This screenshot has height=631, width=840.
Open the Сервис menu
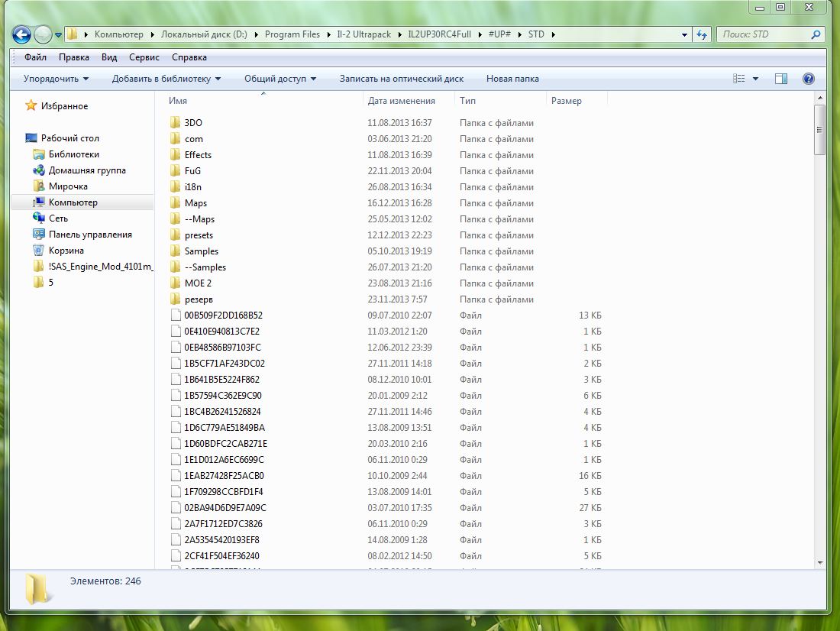point(144,57)
